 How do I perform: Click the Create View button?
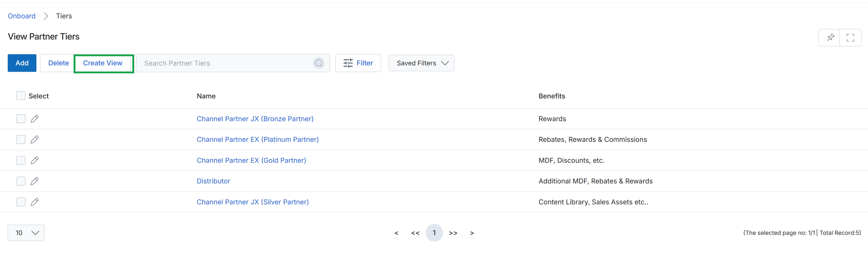point(103,63)
